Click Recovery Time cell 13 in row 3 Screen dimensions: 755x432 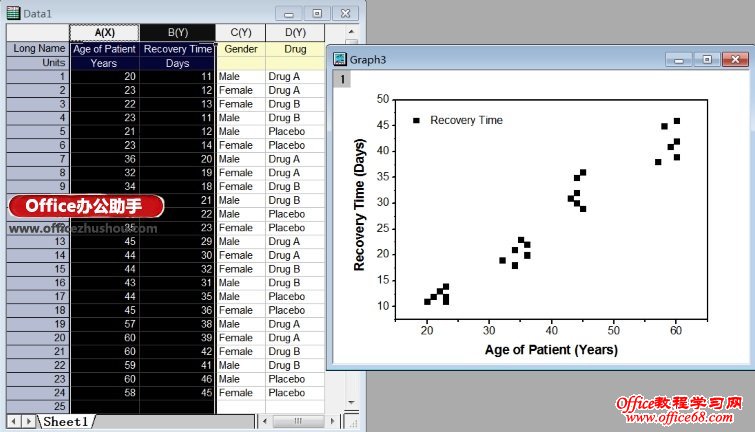pyautogui.click(x=178, y=104)
